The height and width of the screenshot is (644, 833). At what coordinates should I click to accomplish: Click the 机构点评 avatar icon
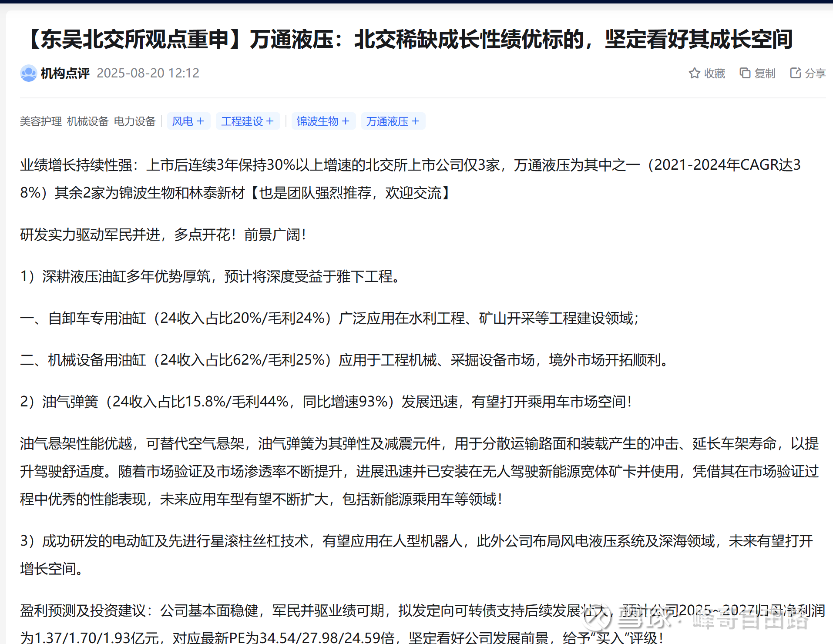click(29, 73)
